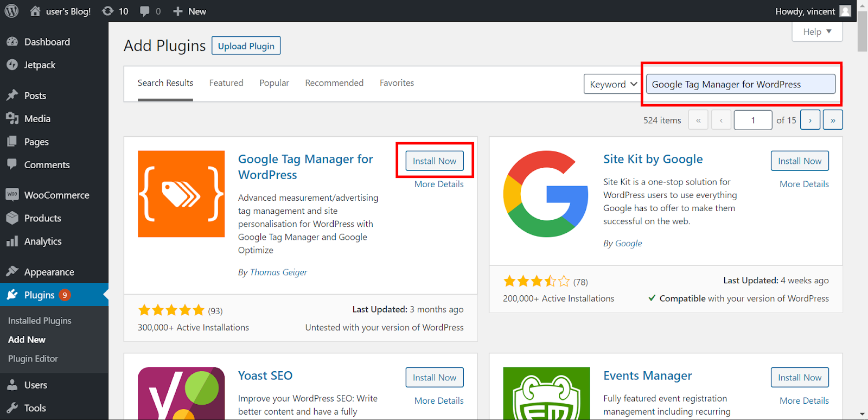Click the Google Tag Manager plugin thumbnail
868x420 pixels.
pos(181,194)
